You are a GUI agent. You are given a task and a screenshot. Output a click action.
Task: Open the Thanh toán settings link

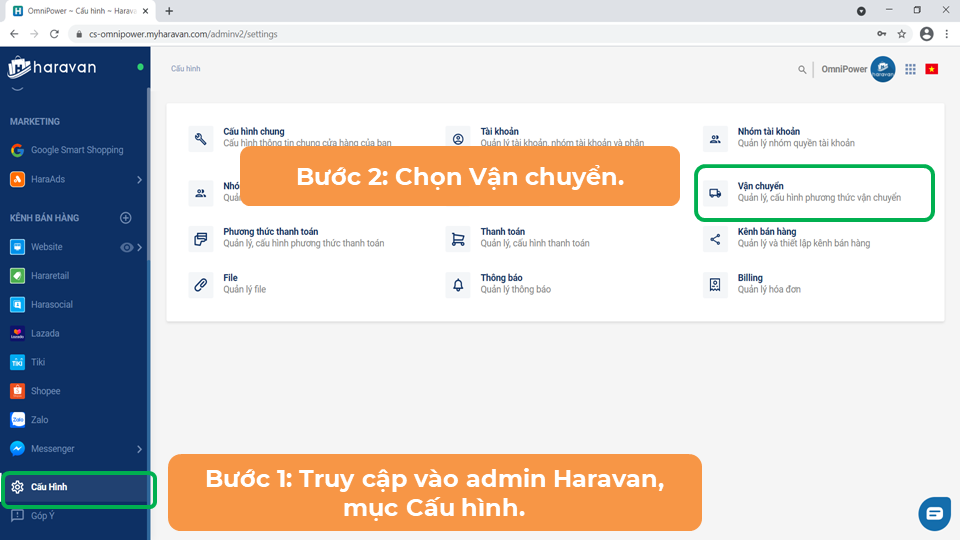click(502, 231)
